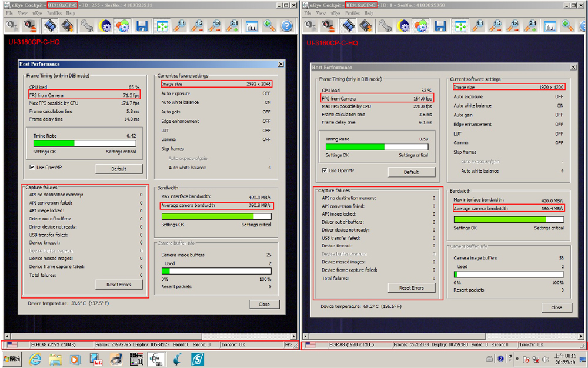Toggle Use OpenMP checkbox in UI-3160CP window

pyautogui.click(x=325, y=171)
